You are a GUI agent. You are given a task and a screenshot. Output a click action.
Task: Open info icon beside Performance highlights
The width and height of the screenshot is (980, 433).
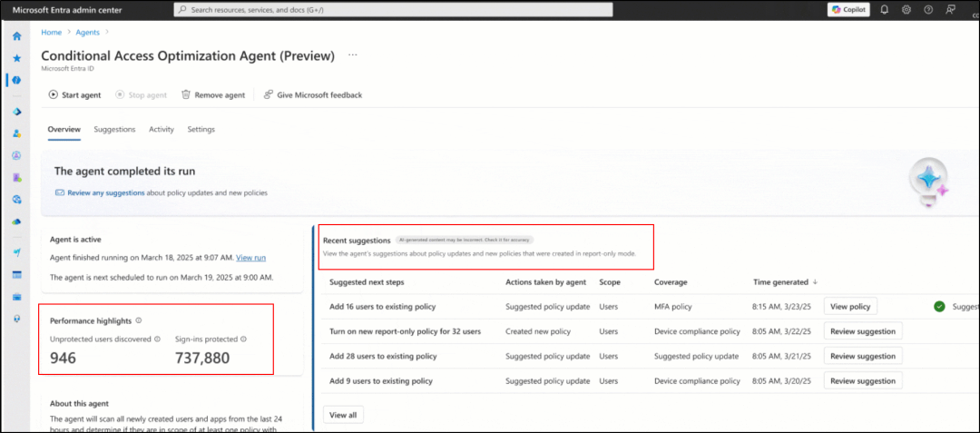138,320
